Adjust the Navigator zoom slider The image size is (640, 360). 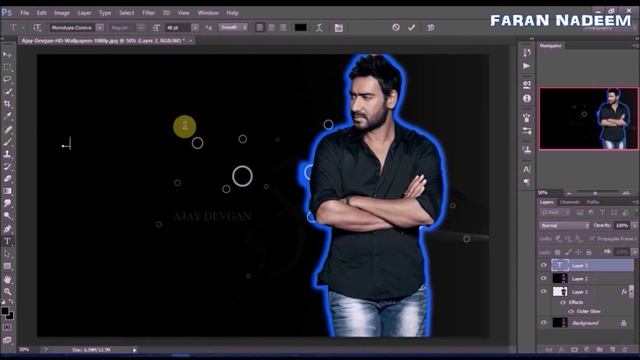(595, 193)
